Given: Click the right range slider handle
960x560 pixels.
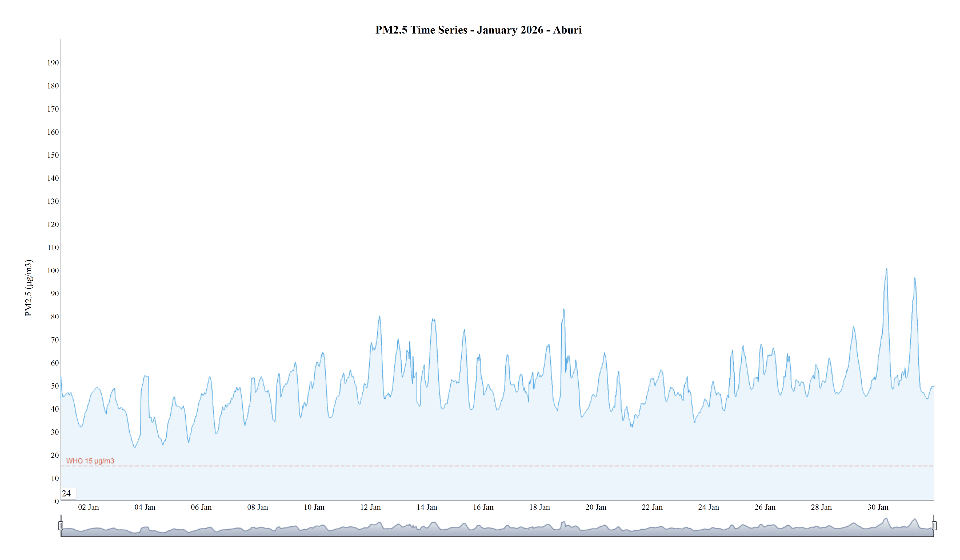Looking at the screenshot, I should tap(934, 526).
